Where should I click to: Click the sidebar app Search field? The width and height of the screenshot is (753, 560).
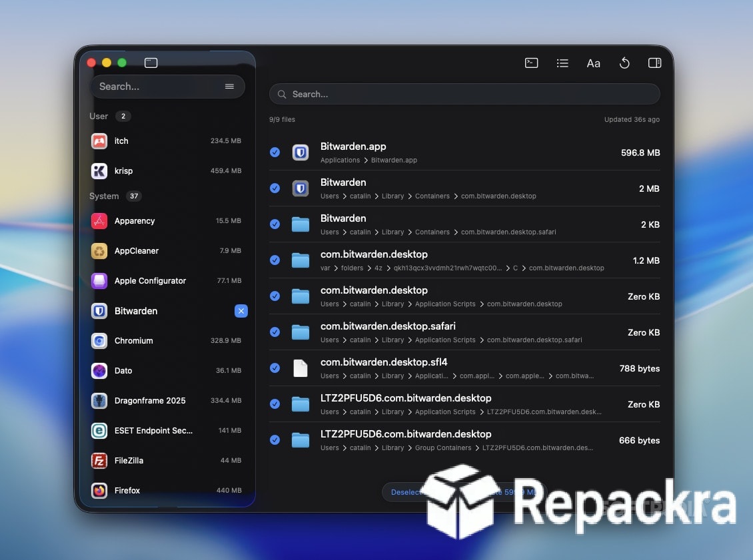pos(168,87)
